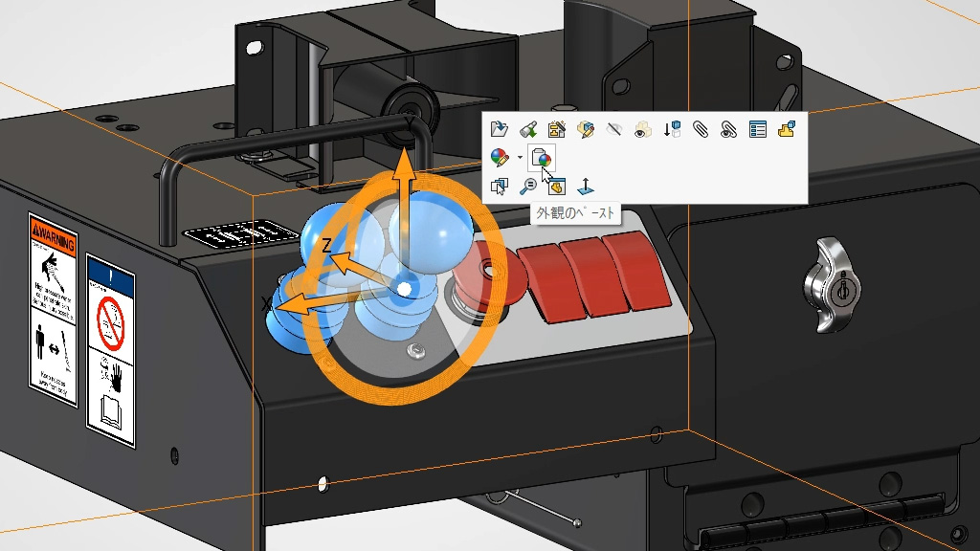
Task: Click the single paperclip View Mates icon
Action: point(701,129)
